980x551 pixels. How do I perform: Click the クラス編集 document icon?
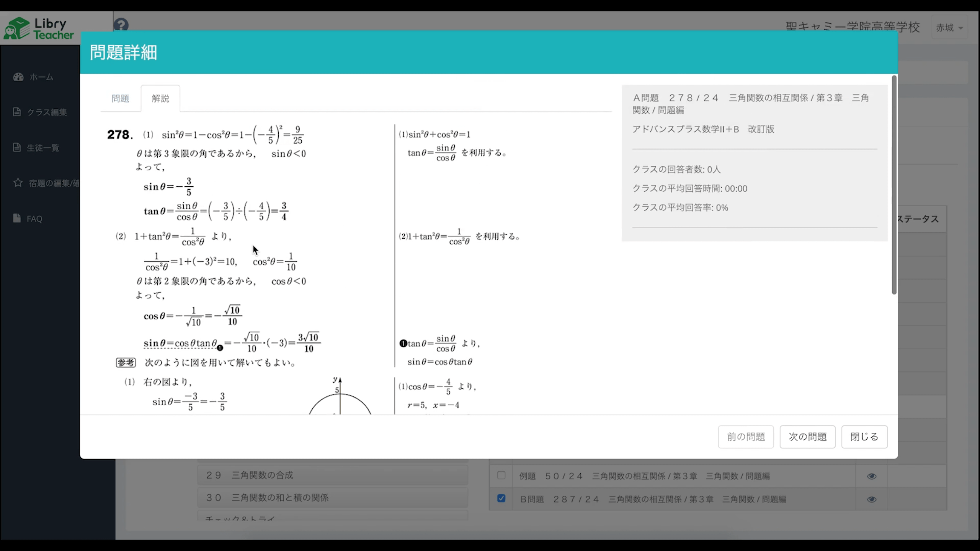tap(17, 112)
